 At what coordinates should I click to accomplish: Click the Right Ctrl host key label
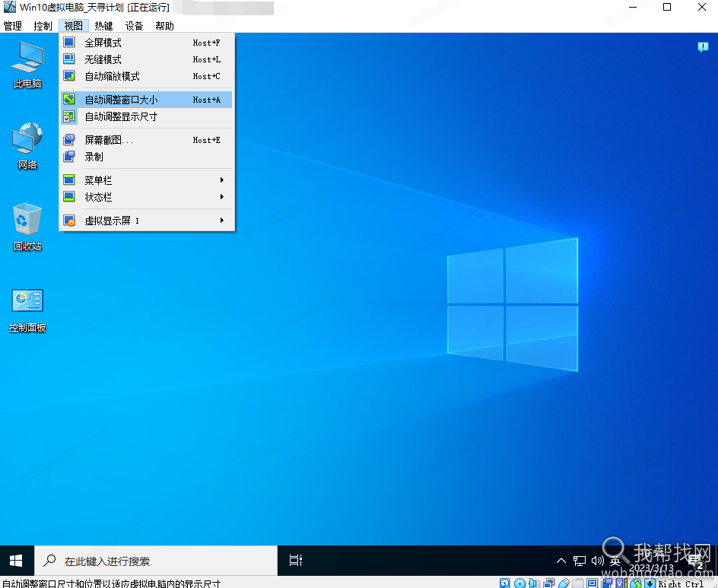[681, 583]
